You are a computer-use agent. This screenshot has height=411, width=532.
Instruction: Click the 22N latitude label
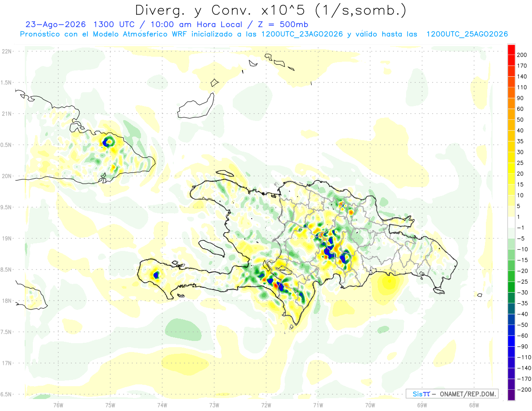pos(6,51)
